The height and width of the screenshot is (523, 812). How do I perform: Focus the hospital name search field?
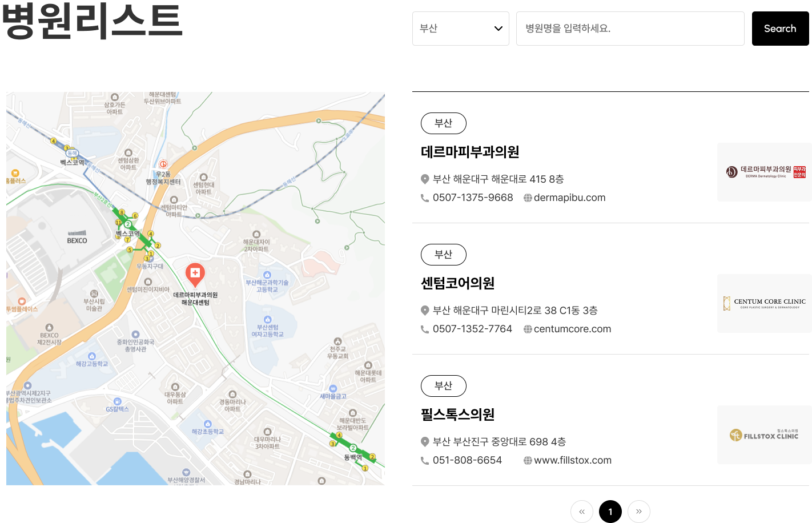[630, 29]
